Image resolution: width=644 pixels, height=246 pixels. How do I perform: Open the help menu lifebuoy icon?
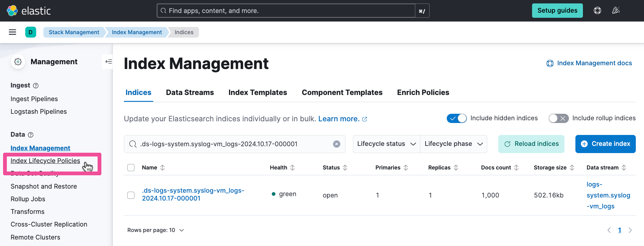click(x=597, y=11)
